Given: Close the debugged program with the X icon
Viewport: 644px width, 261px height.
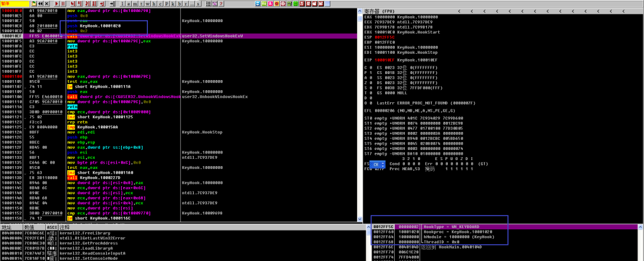Looking at the screenshot, I should tap(47, 4).
